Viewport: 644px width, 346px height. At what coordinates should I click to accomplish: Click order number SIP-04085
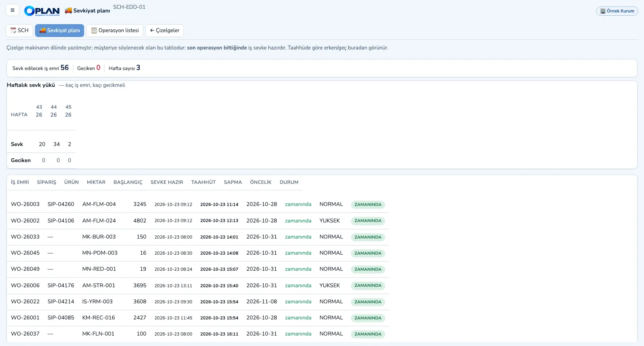[61, 318]
